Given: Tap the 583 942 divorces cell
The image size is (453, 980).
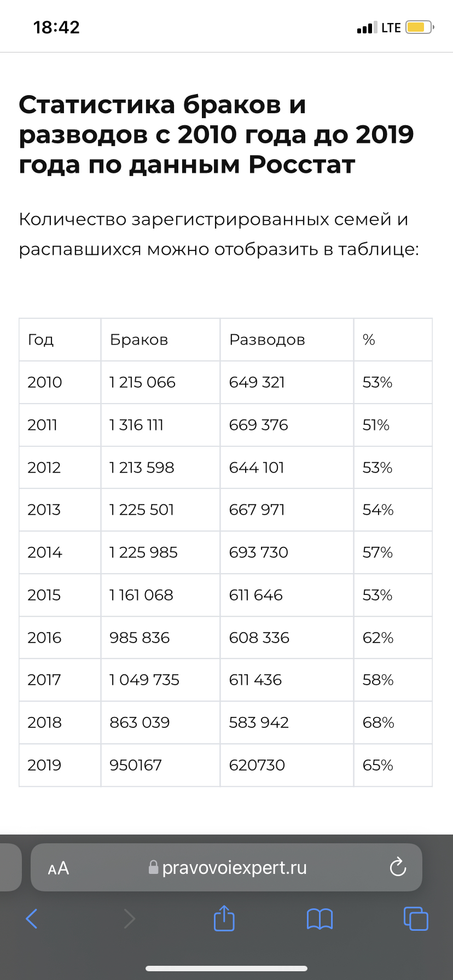Looking at the screenshot, I should (x=259, y=722).
